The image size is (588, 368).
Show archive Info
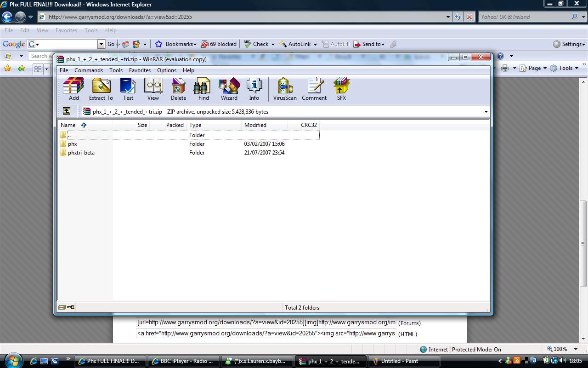(254, 89)
